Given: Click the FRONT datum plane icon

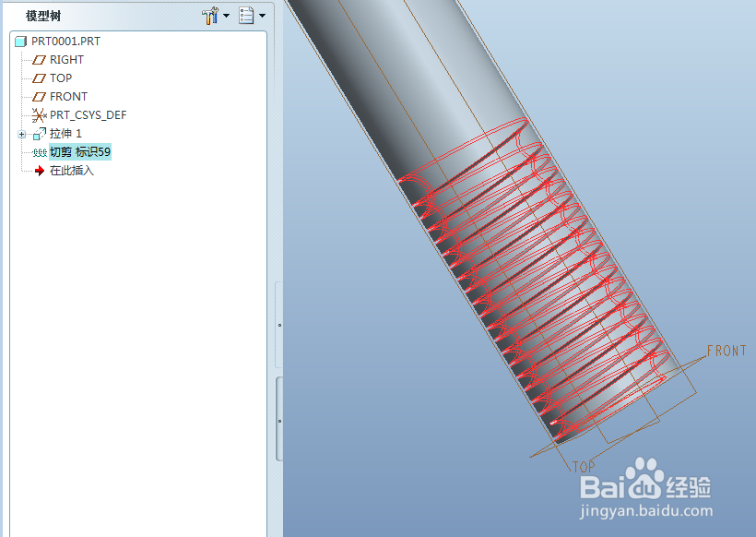Looking at the screenshot, I should tap(39, 97).
